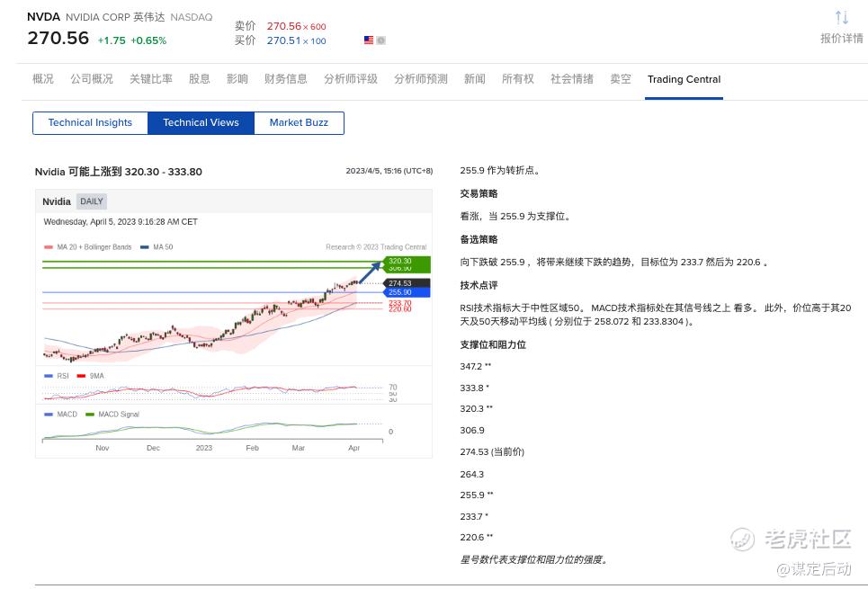Screen dimensions: 868x589
Task: Click the 技术点评 heading
Action: click(x=479, y=286)
